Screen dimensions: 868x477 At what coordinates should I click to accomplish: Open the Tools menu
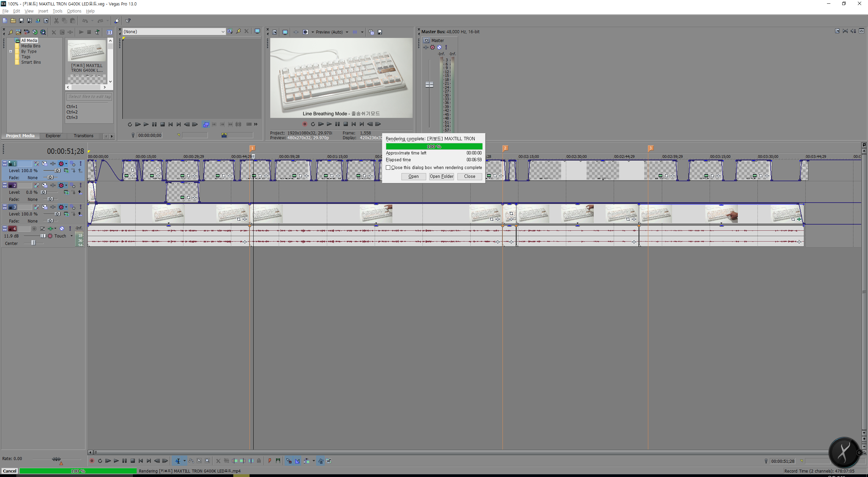point(57,11)
